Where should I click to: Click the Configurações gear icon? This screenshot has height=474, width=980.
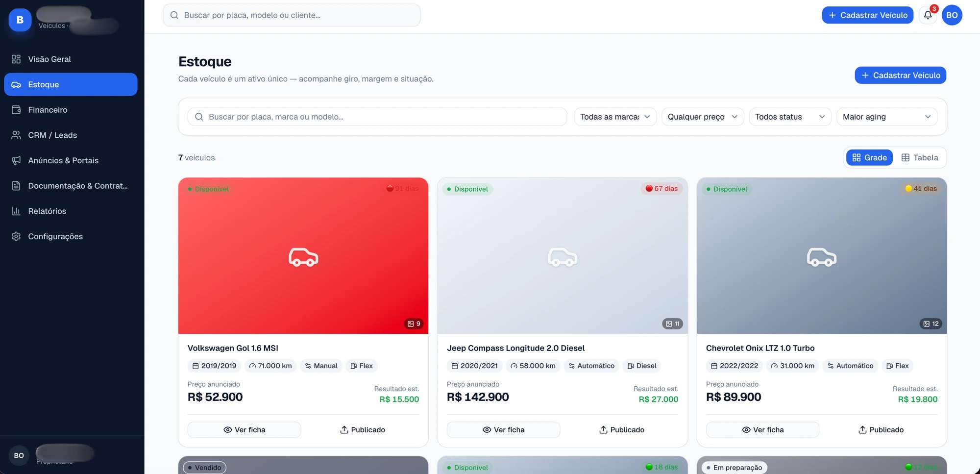[16, 236]
